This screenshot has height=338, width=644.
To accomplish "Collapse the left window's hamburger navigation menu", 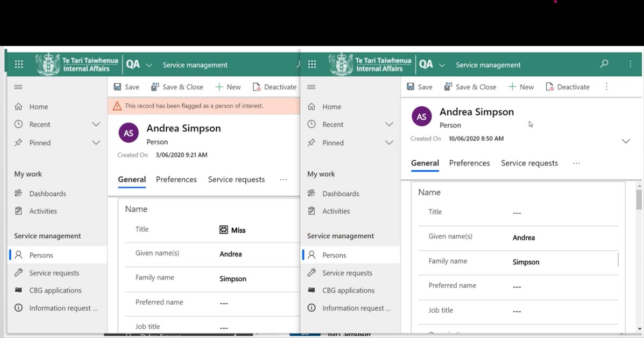I will point(18,87).
